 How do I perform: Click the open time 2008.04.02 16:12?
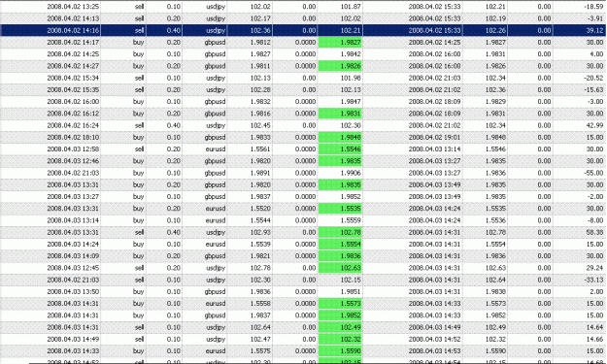(73, 114)
